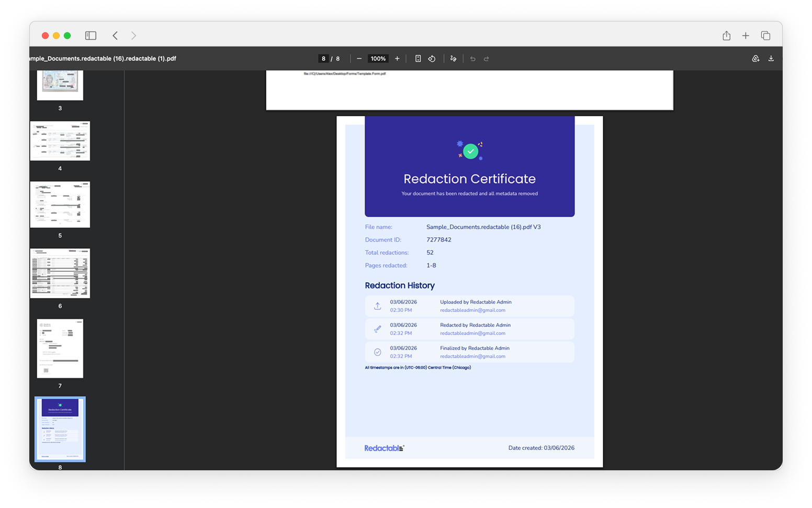Select the draw annotation tool
The image size is (812, 508).
(x=453, y=59)
